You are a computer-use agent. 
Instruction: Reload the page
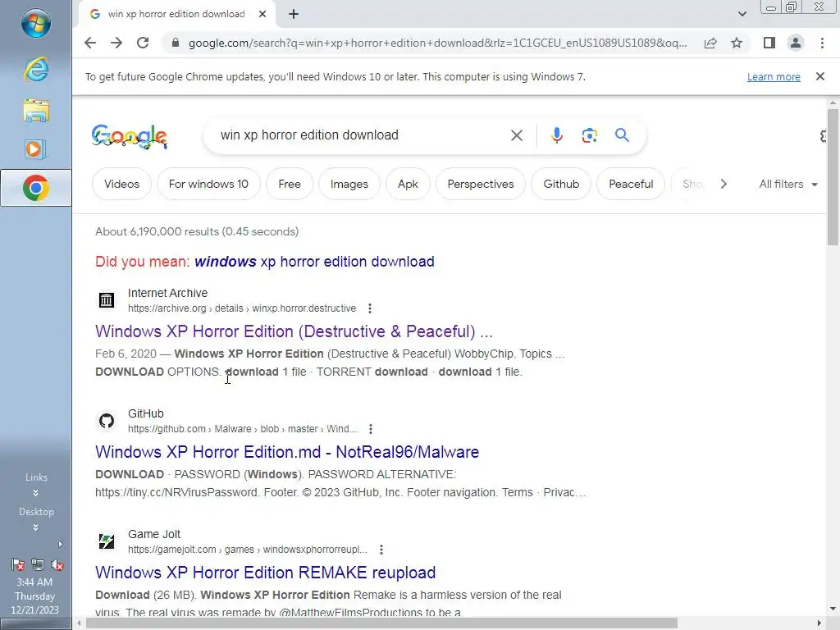[143, 43]
